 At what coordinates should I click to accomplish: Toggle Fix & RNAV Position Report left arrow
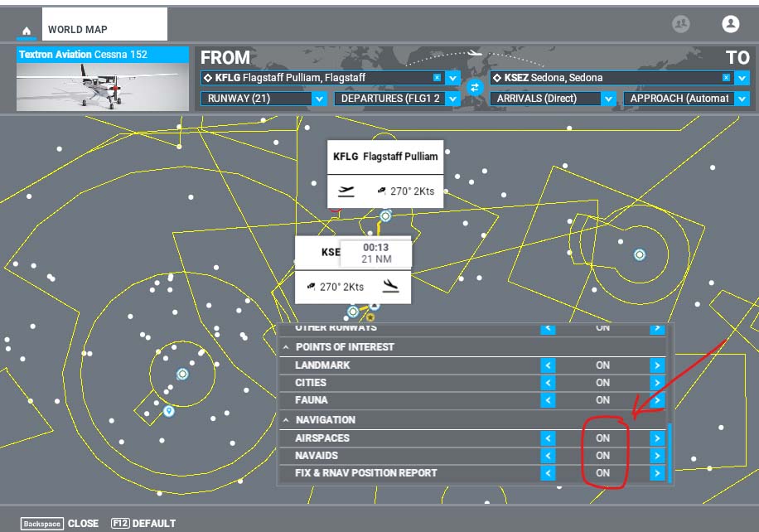pos(548,473)
